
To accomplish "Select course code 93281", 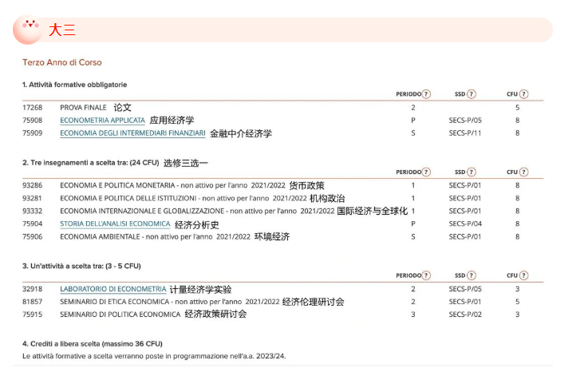I will 33,198.
